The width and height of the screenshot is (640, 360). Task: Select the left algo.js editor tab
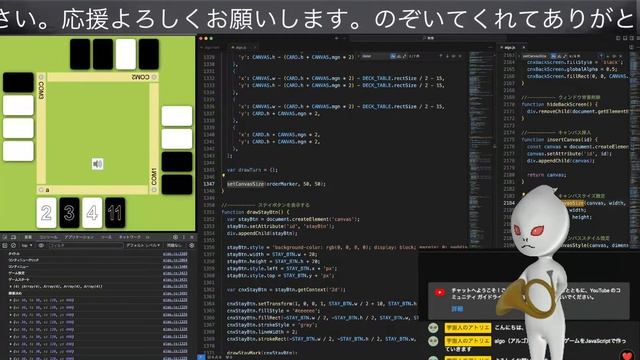241,48
